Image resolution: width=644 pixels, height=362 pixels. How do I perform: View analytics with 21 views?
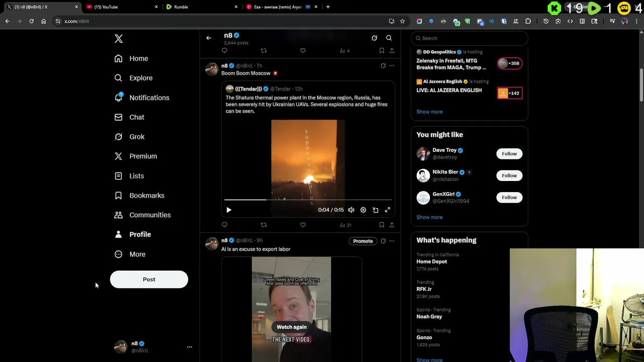pyautogui.click(x=346, y=225)
